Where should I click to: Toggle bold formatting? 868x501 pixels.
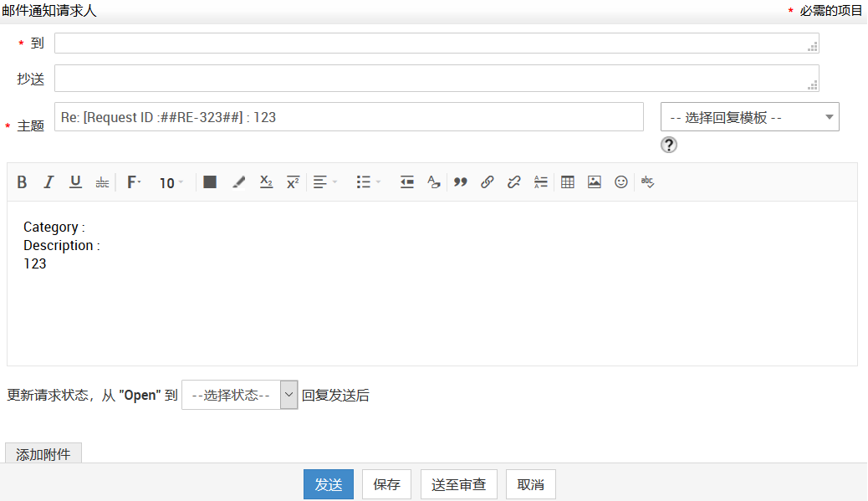pyautogui.click(x=22, y=182)
